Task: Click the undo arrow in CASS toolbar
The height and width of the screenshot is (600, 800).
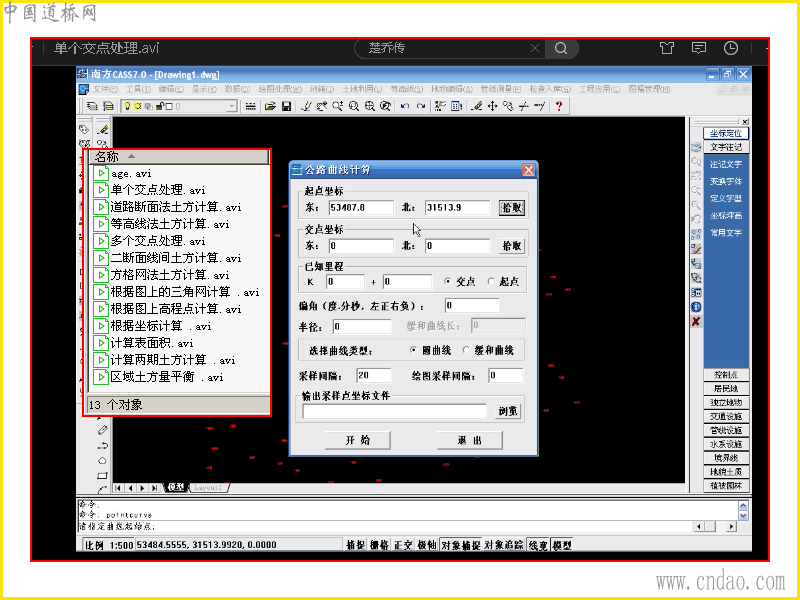Action: [405, 106]
